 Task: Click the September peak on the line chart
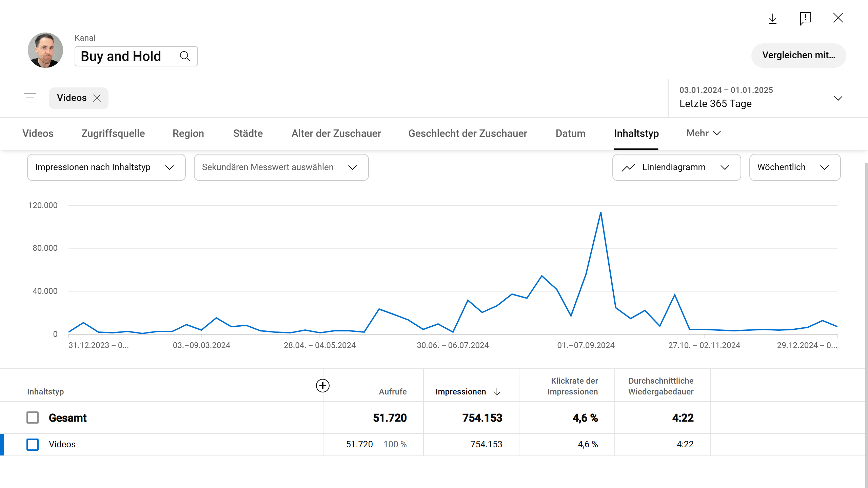(x=600, y=213)
